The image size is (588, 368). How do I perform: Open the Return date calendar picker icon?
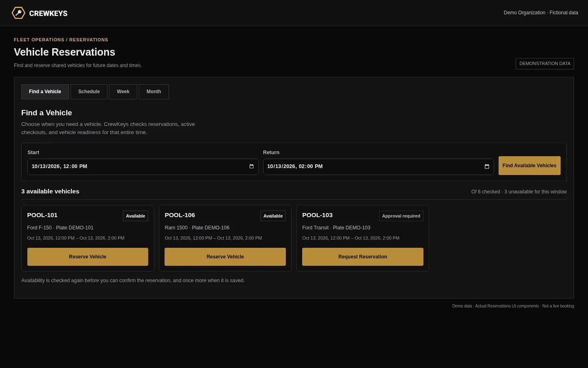pyautogui.click(x=487, y=166)
